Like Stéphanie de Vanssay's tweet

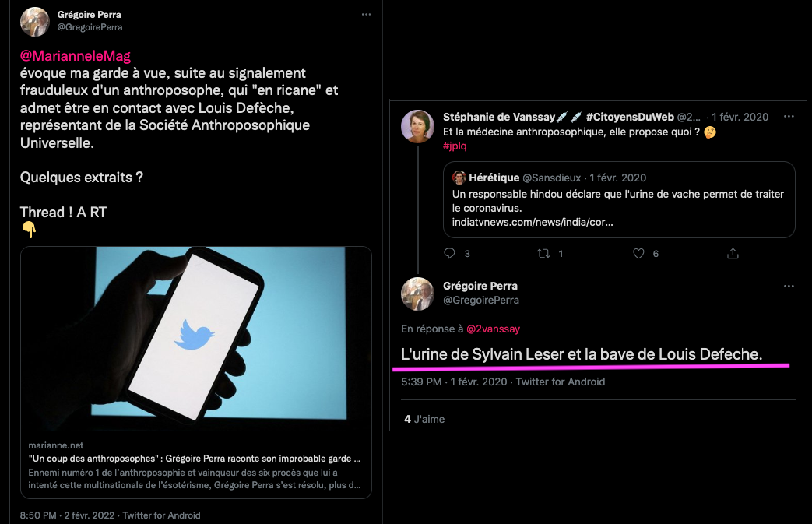(x=638, y=253)
